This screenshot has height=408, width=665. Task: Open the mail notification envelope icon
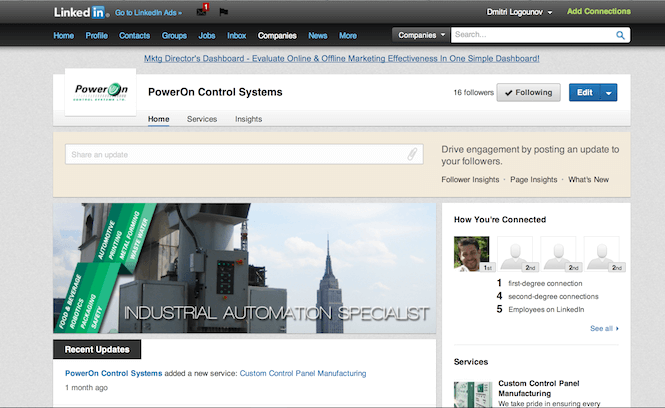(x=202, y=10)
